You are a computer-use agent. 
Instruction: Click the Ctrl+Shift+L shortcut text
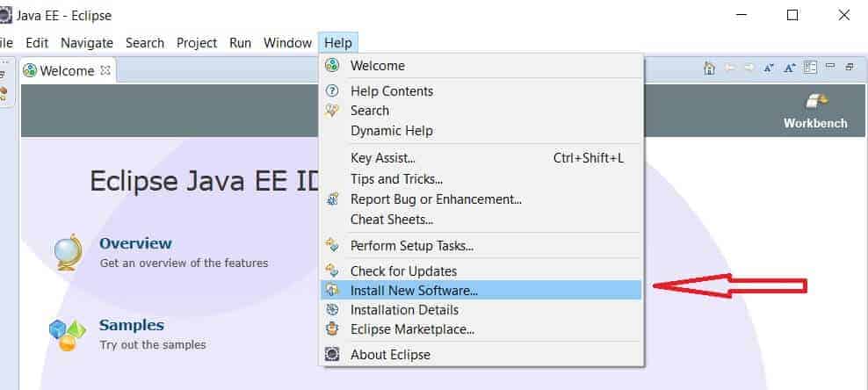click(x=589, y=157)
